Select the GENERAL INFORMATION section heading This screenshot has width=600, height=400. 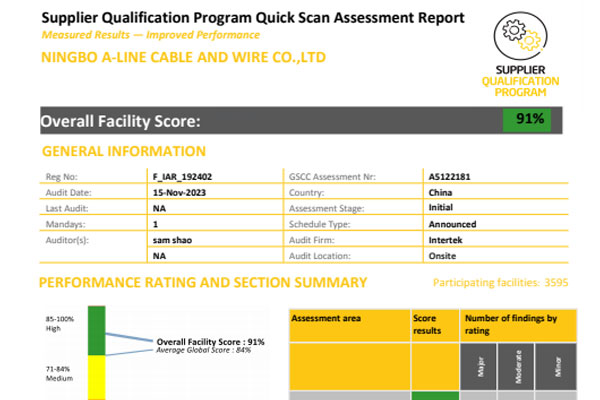124,151
